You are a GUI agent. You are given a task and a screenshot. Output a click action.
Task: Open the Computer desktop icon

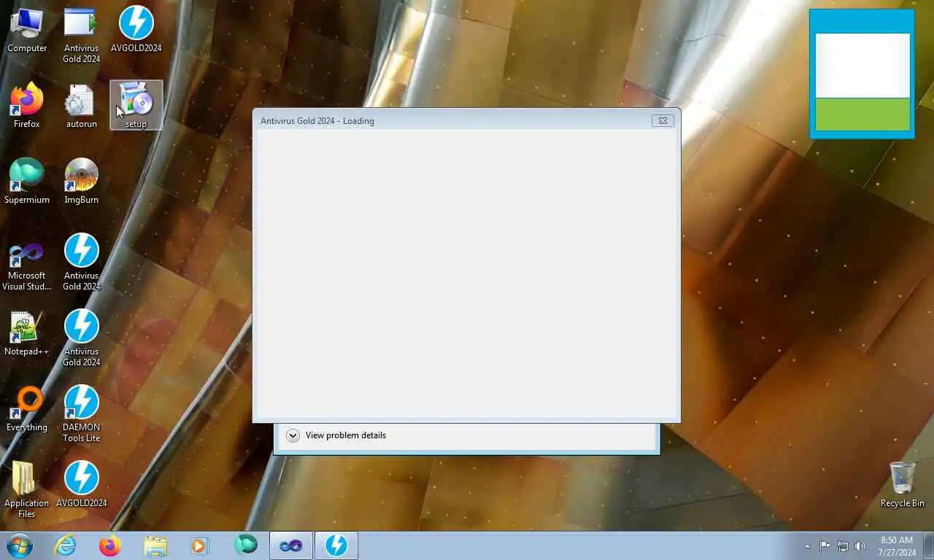click(27, 30)
